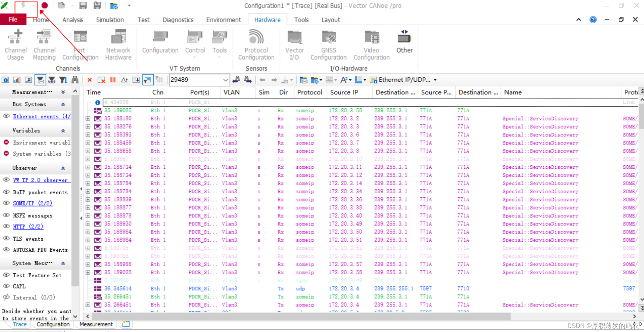
Task: Open Protocol Configuration under Sensors
Action: point(256,45)
